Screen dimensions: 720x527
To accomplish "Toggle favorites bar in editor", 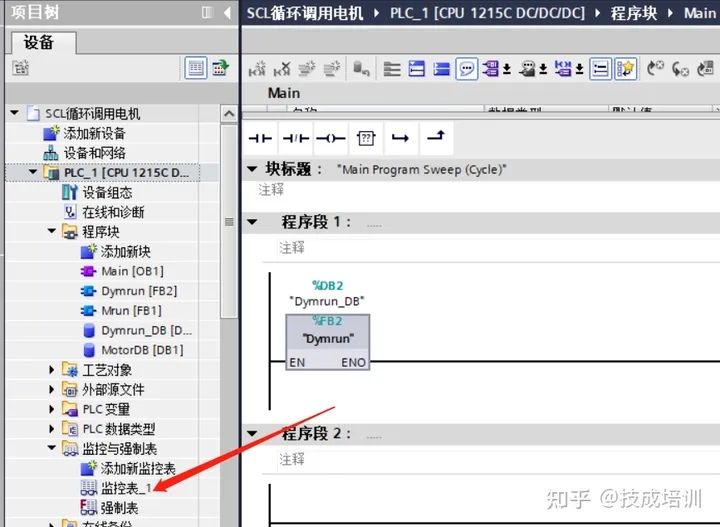I will tap(625, 69).
